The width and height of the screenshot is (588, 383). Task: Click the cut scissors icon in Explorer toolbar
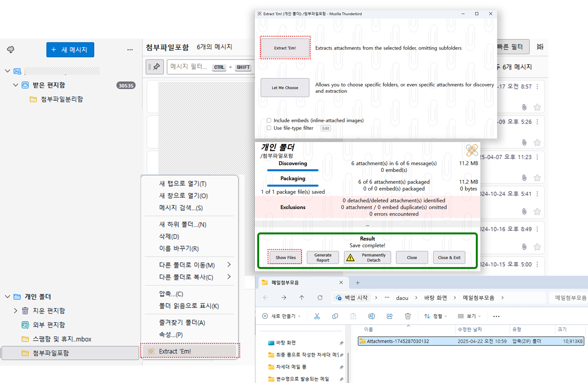click(x=317, y=316)
